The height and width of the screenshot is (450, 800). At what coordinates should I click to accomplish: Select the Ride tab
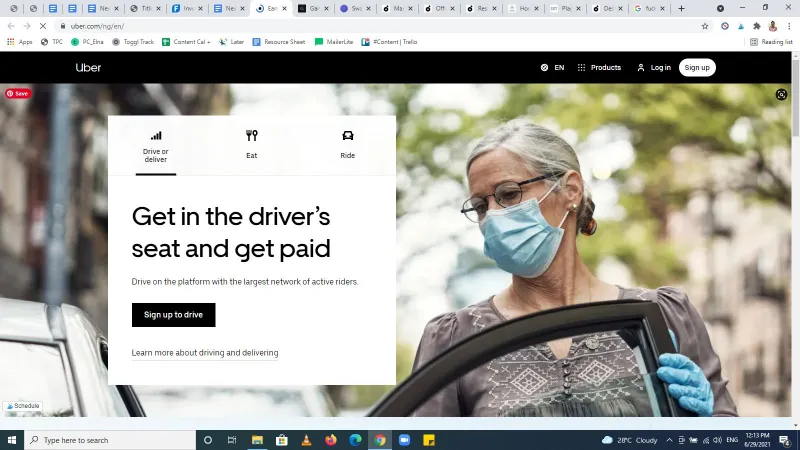point(347,145)
